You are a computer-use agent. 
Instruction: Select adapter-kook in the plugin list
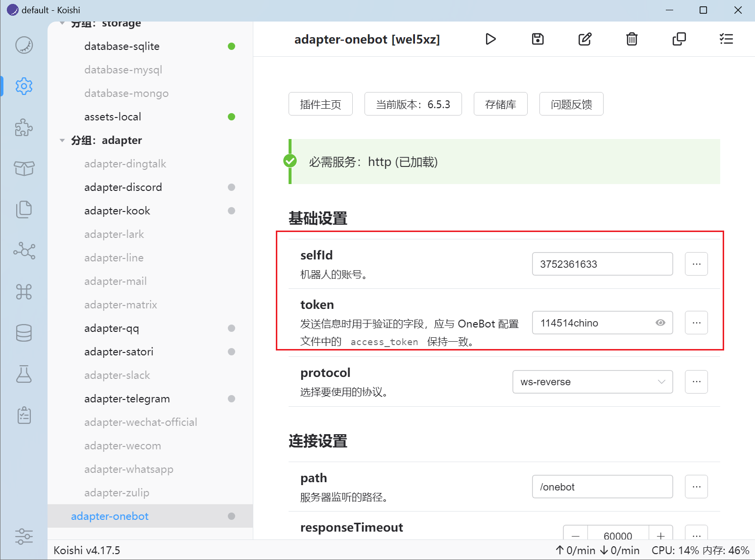click(150, 210)
